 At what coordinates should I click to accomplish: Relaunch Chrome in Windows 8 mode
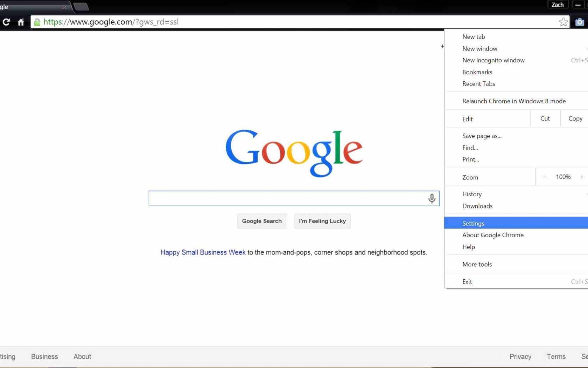[x=516, y=101]
